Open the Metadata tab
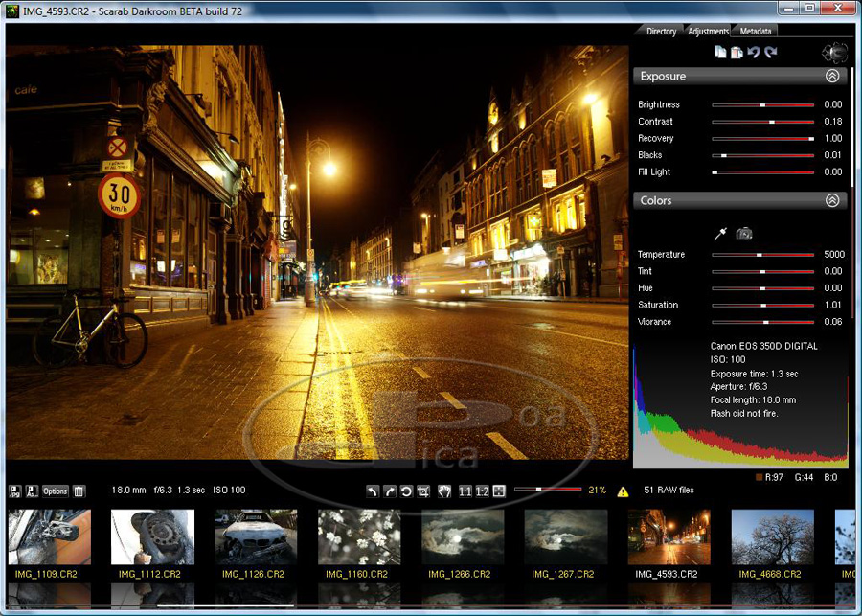Screen dimensions: 862x616 coord(756,32)
